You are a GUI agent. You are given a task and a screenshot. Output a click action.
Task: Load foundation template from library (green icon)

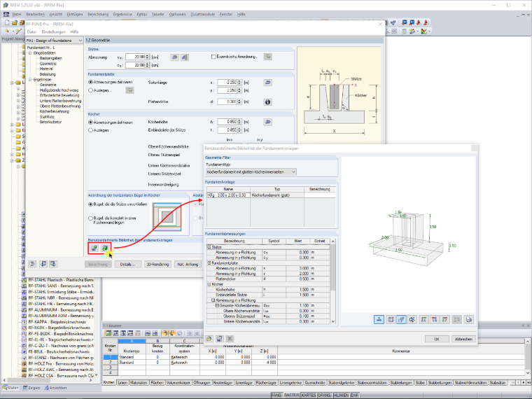pyautogui.click(x=105, y=248)
